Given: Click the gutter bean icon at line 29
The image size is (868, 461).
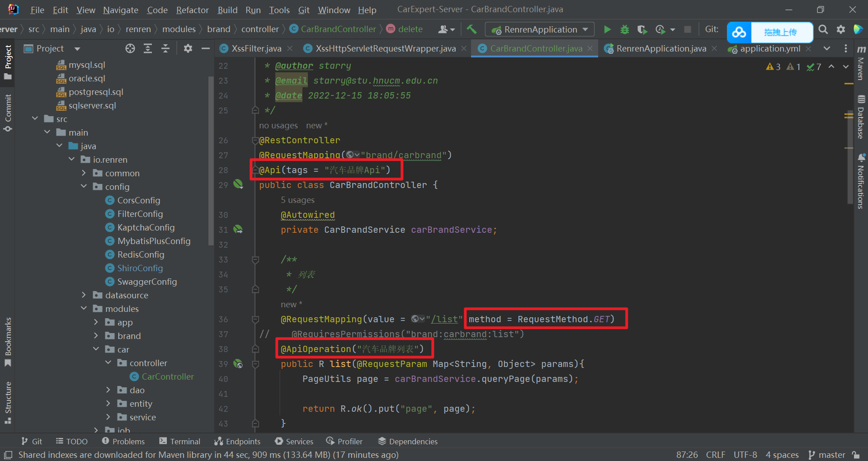Looking at the screenshot, I should click(238, 184).
